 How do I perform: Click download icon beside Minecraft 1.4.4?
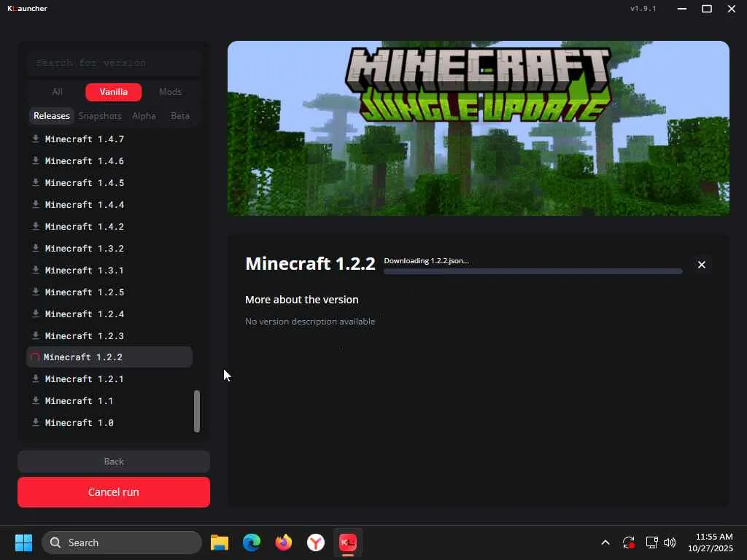tap(35, 204)
